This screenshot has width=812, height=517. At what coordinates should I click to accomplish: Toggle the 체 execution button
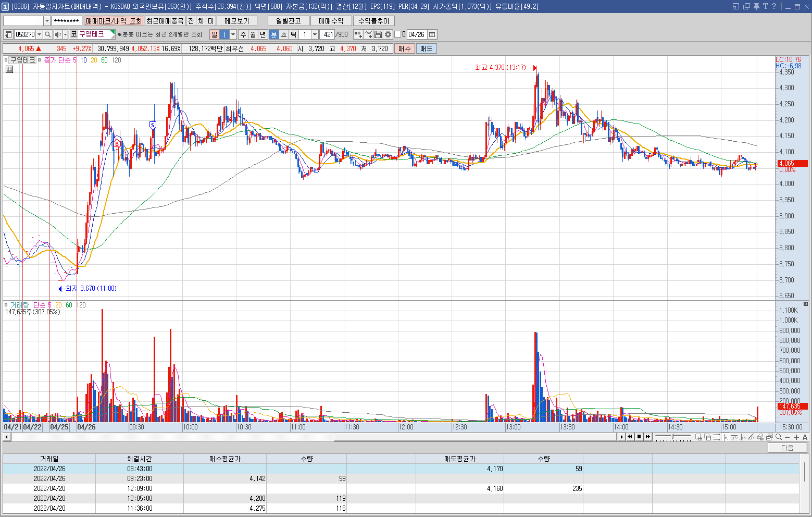tap(201, 21)
